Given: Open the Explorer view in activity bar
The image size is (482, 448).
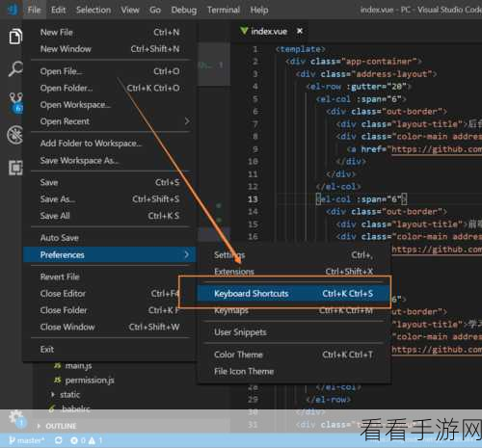Looking at the screenshot, I should coord(15,37).
